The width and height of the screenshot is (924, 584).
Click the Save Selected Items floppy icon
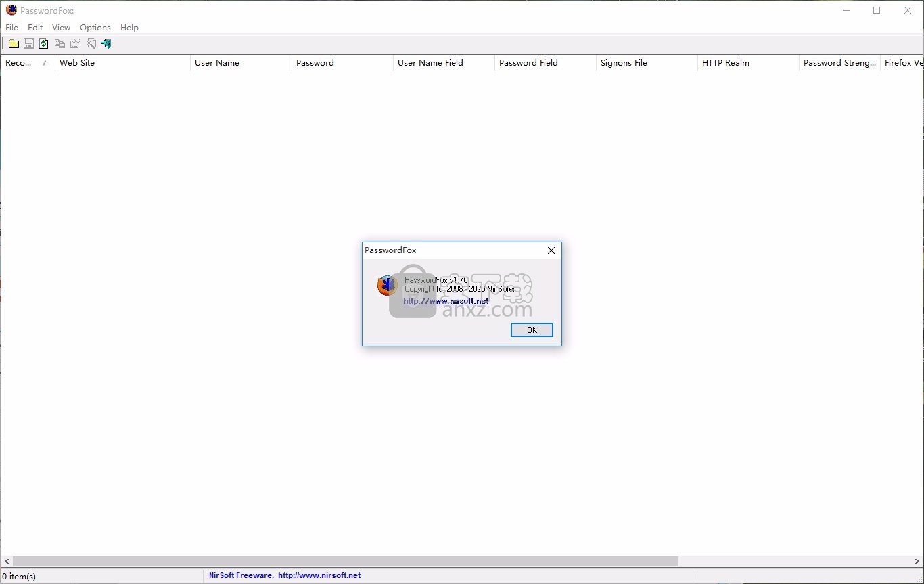[x=29, y=43]
